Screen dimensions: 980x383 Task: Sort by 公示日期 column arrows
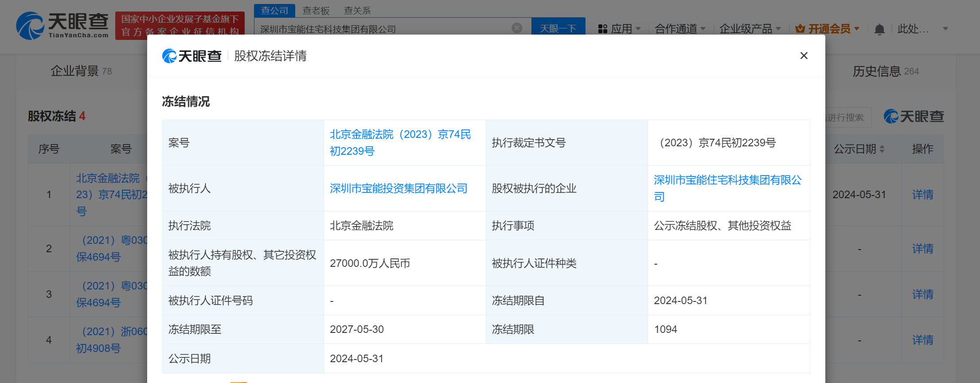pos(882,149)
